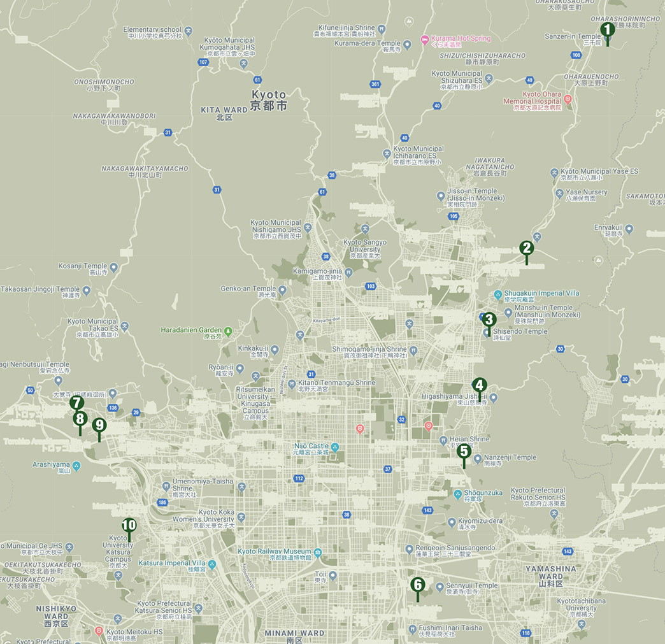Click the Jisso-in Temple pin
The height and width of the screenshot is (644, 665).
click(x=441, y=196)
